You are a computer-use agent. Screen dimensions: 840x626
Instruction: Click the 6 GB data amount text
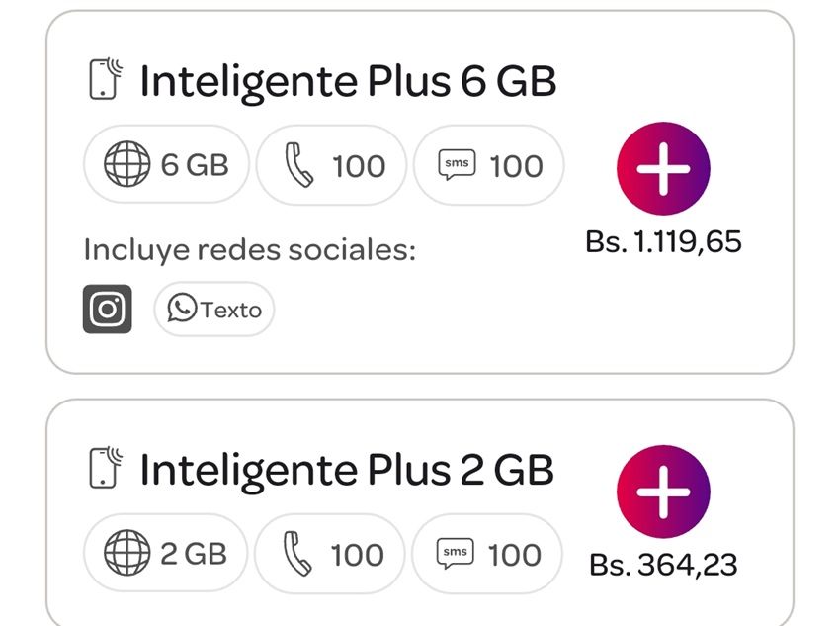195,165
